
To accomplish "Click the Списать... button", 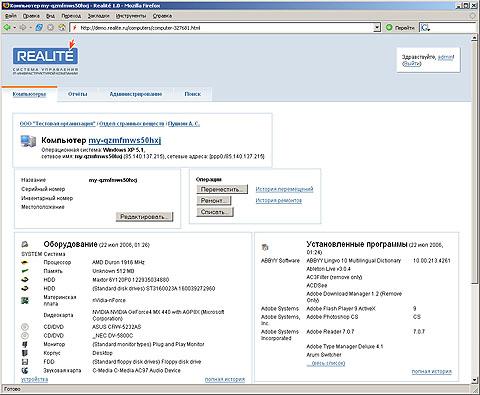I will (215, 212).
